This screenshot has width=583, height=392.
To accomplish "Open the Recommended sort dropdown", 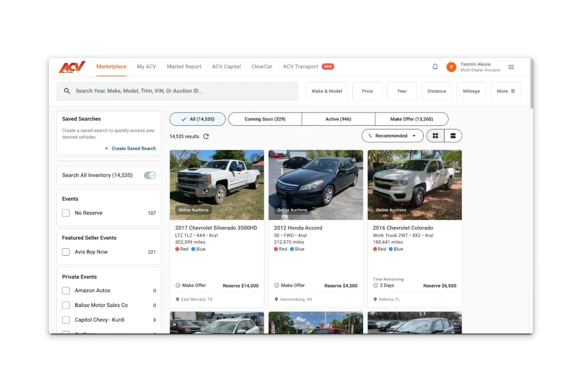I will [x=392, y=136].
